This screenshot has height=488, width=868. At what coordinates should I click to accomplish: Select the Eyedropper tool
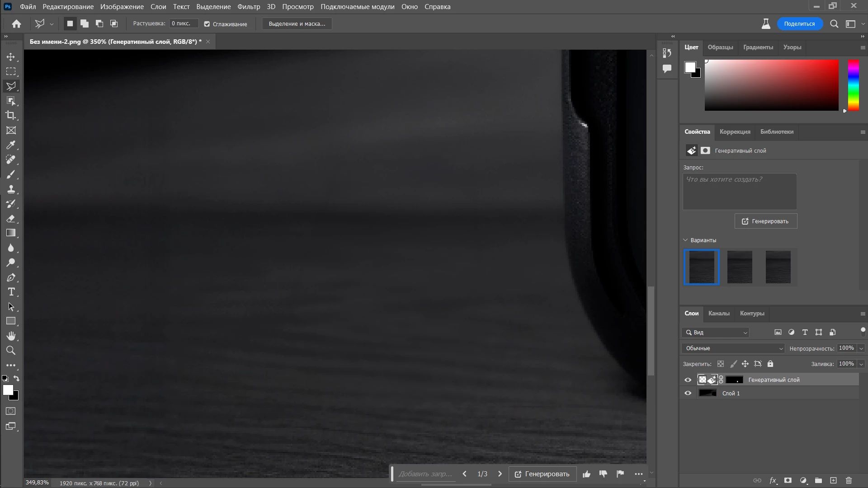pyautogui.click(x=11, y=145)
